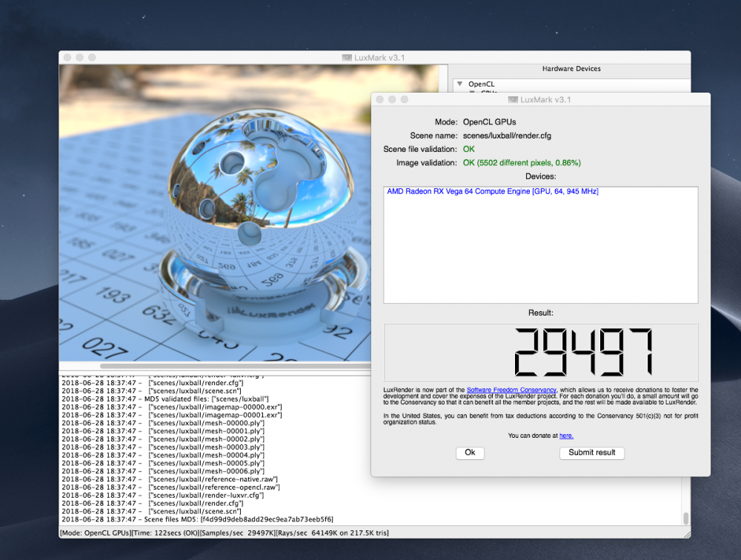Image resolution: width=741 pixels, height=560 pixels.
Task: Select the reference-native.raw log line
Action: click(170, 479)
